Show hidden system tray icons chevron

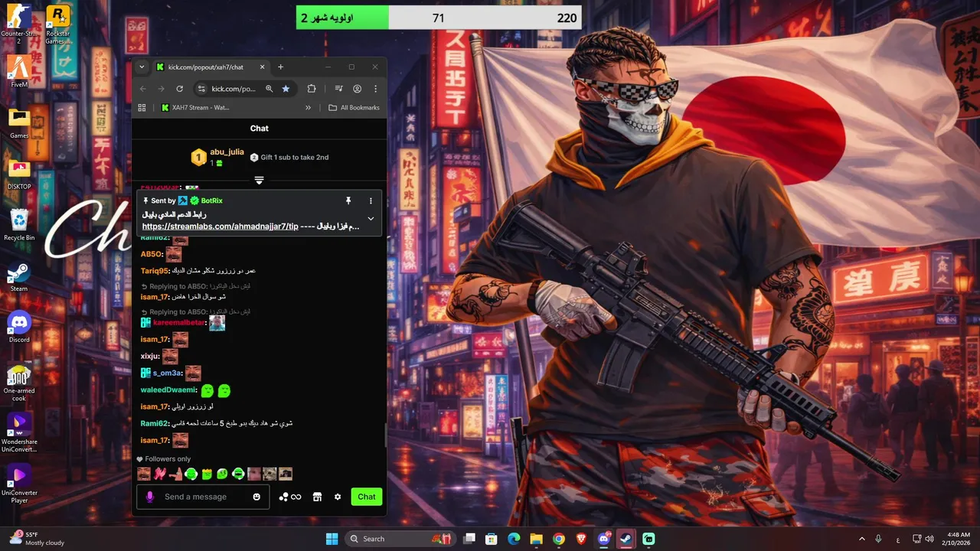862,539
